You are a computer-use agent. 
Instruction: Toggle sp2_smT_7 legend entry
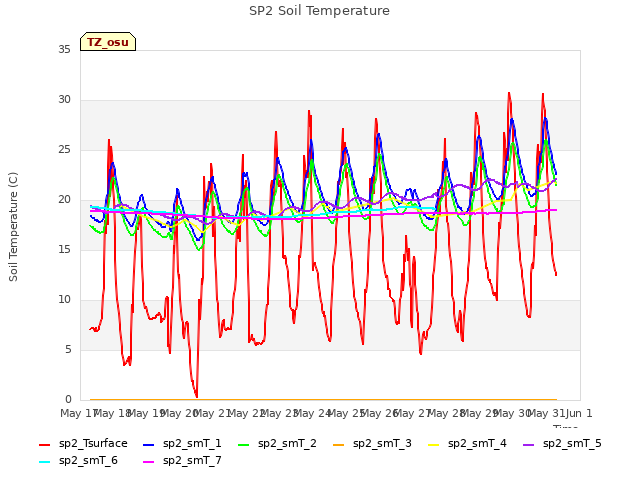click(x=182, y=461)
